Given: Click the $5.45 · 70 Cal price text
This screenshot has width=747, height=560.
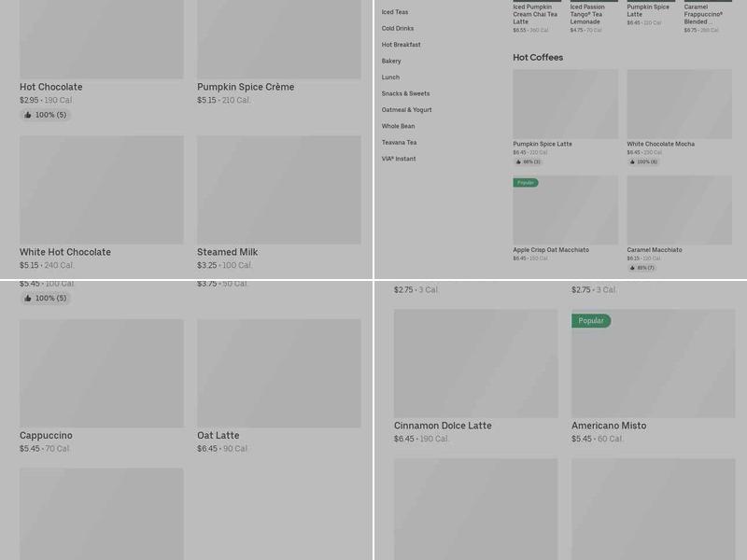Looking at the screenshot, I should click(44, 449).
